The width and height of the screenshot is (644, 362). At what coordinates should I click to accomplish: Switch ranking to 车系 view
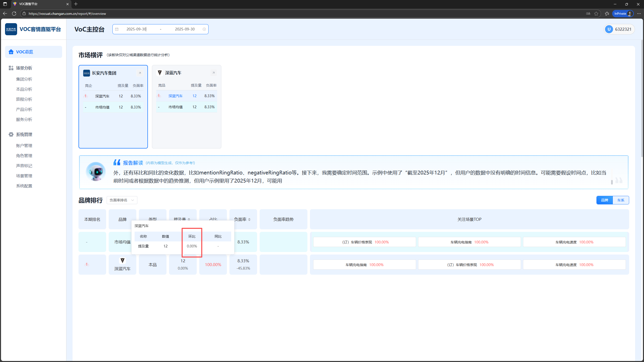pyautogui.click(x=621, y=200)
